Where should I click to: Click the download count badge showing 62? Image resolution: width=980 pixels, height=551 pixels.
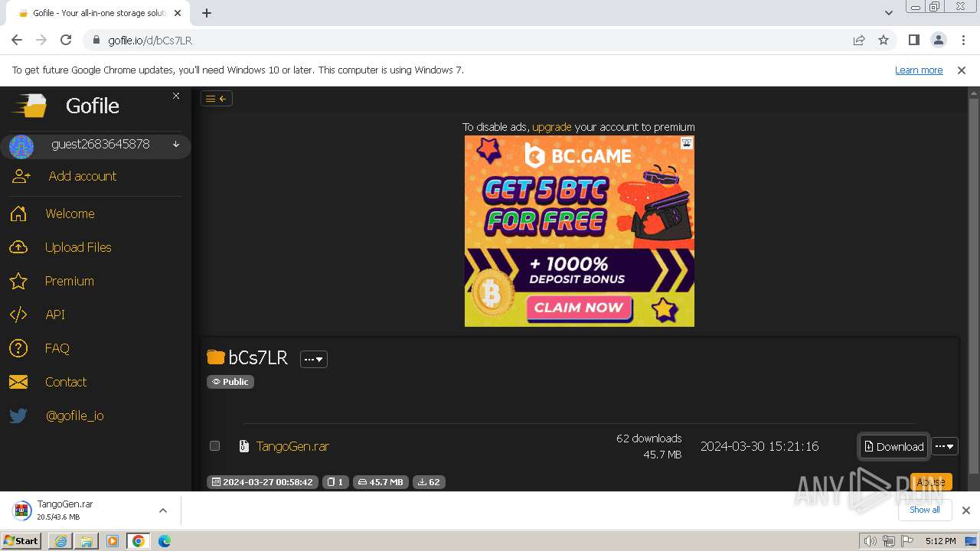coord(429,482)
